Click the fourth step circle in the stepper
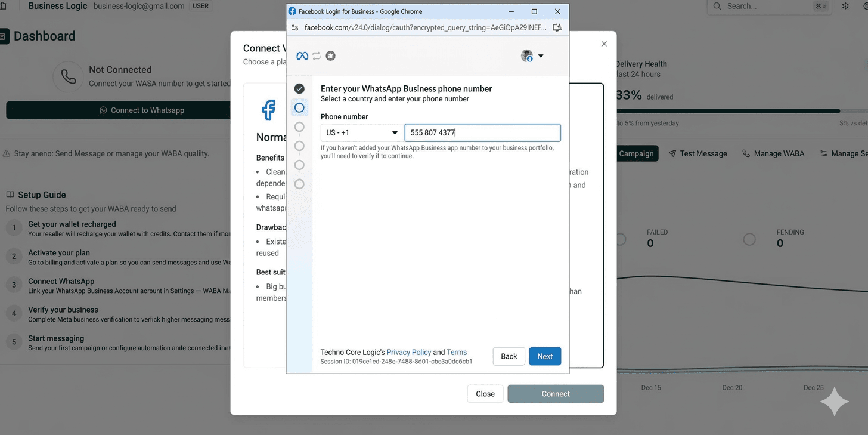 [x=299, y=146]
